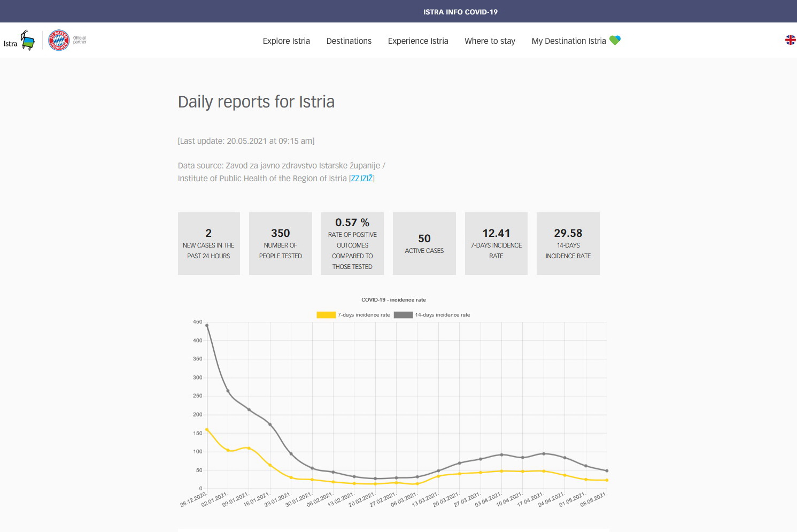Click the Daily reports for Istria heading
The height and width of the screenshot is (532, 797).
(x=257, y=102)
